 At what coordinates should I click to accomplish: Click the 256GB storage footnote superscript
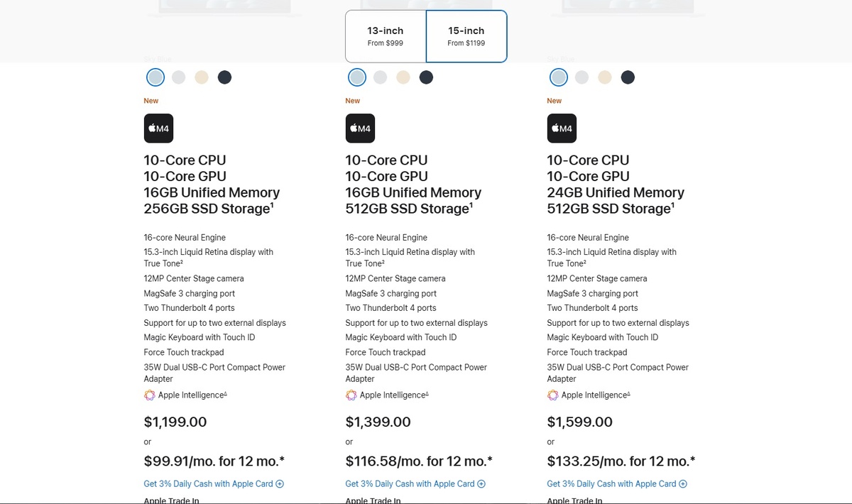[x=273, y=205]
